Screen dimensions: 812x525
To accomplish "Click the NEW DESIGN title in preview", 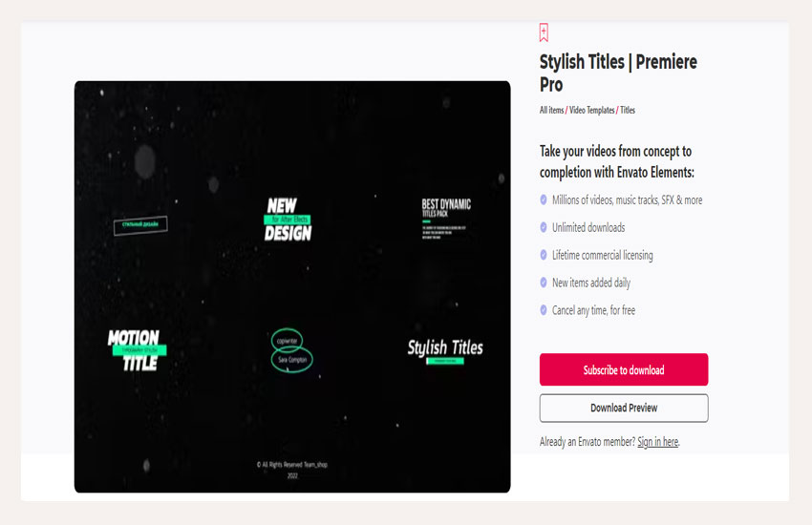I will click(x=288, y=220).
